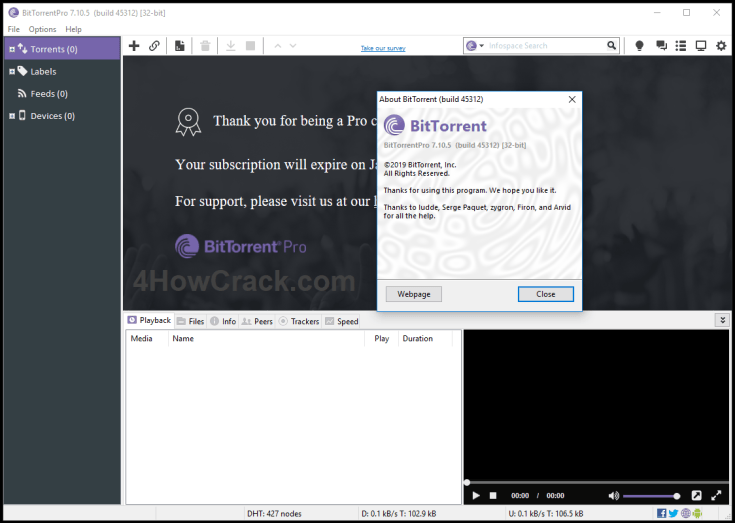Click Move Down Queue arrow
Screen dimensions: 735x523
[293, 45]
